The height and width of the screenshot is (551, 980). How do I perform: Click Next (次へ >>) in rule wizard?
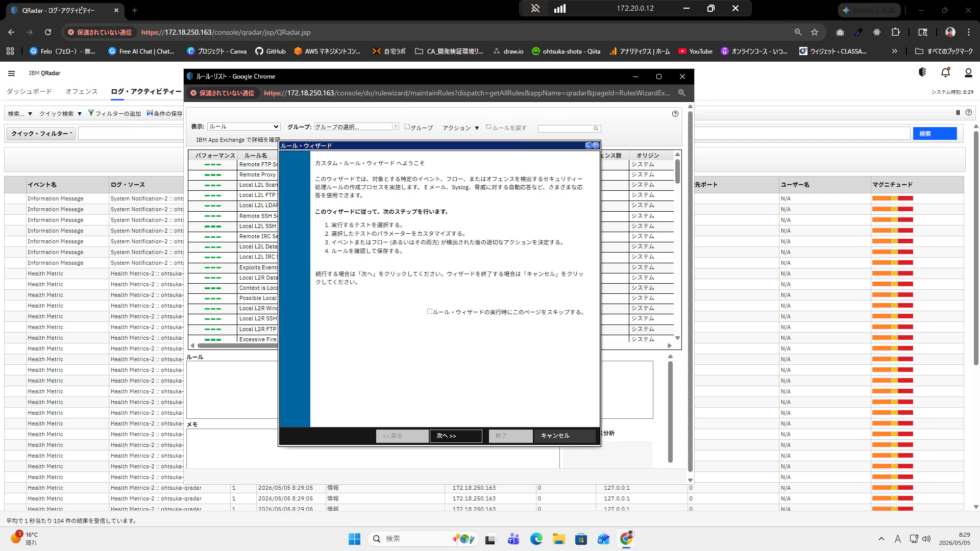(x=456, y=436)
